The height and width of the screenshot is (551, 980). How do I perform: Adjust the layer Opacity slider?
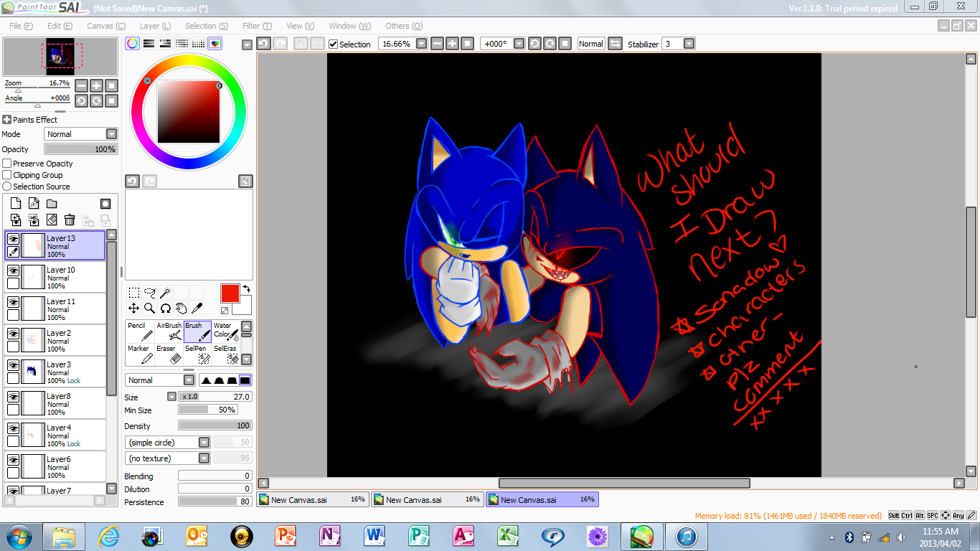[80, 149]
